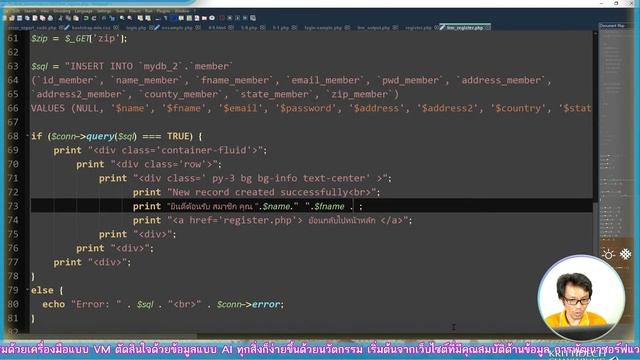Click the Zoom In magnifier icon
Screen dimensions: 640x360
(122, 18)
